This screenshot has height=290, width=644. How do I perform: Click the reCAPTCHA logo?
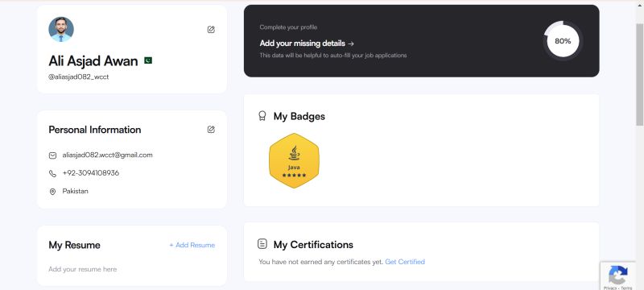(x=618, y=275)
